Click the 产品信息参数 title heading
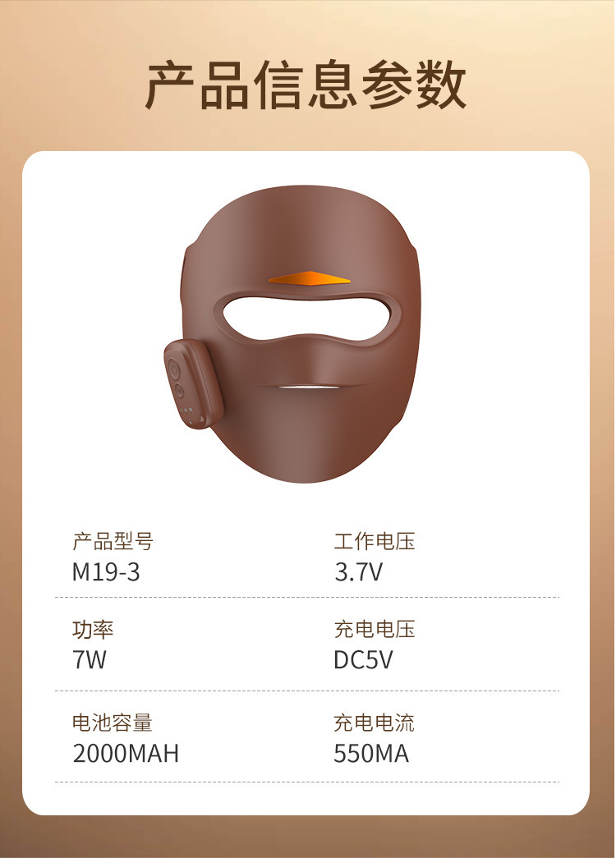This screenshot has height=858, width=616. (x=306, y=85)
